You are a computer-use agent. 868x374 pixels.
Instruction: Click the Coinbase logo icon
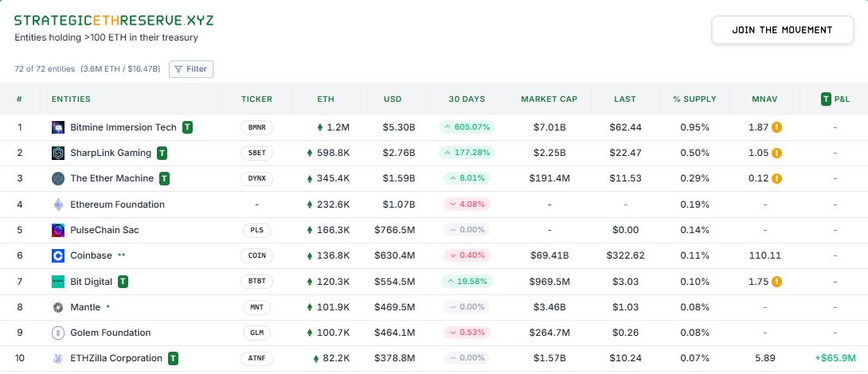[x=58, y=255]
